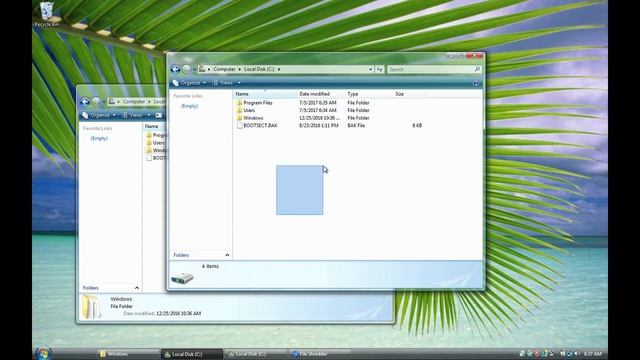
Task: Click the forward arrow in front window
Action: click(x=186, y=69)
